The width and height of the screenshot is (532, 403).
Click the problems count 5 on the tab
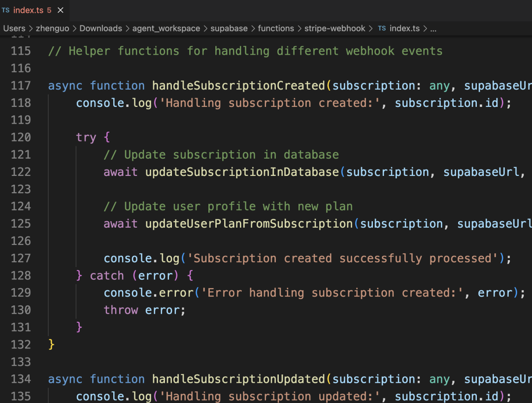pos(49,10)
